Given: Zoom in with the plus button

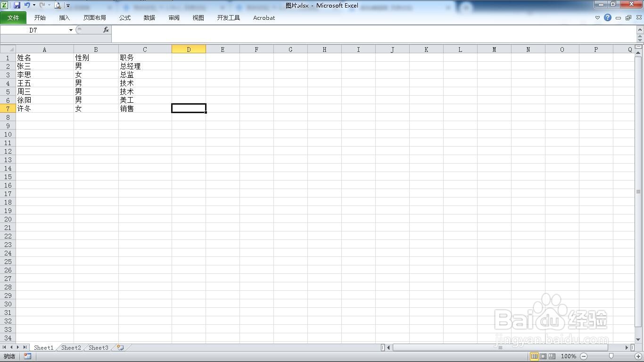Looking at the screenshot, I should click(638, 356).
